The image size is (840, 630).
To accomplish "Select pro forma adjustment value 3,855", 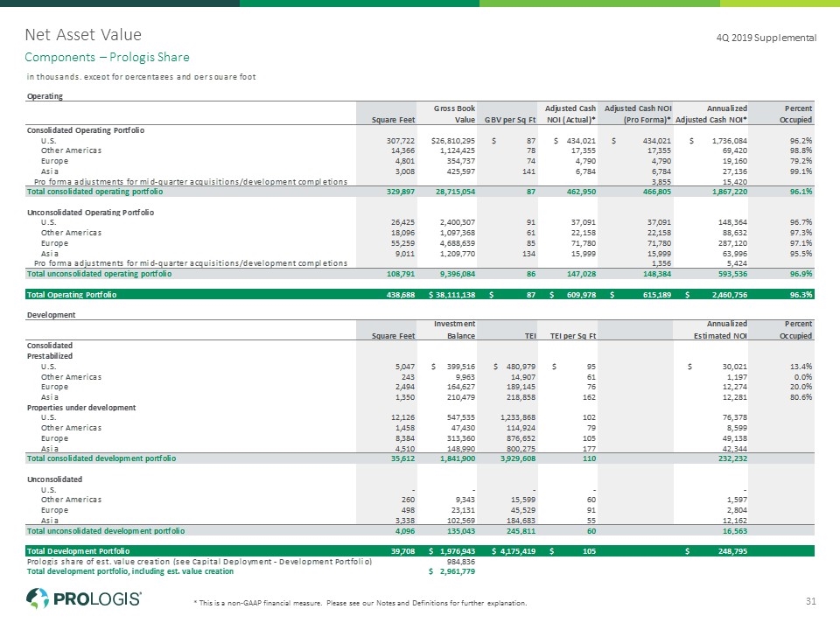I will point(661,182).
